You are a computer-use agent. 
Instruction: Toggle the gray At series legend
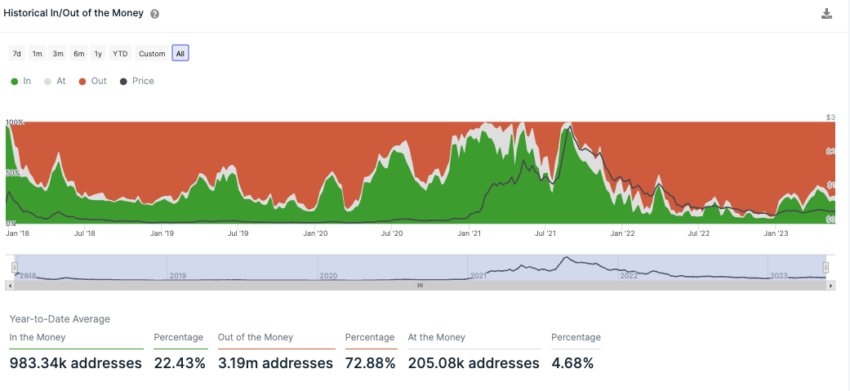pyautogui.click(x=55, y=81)
